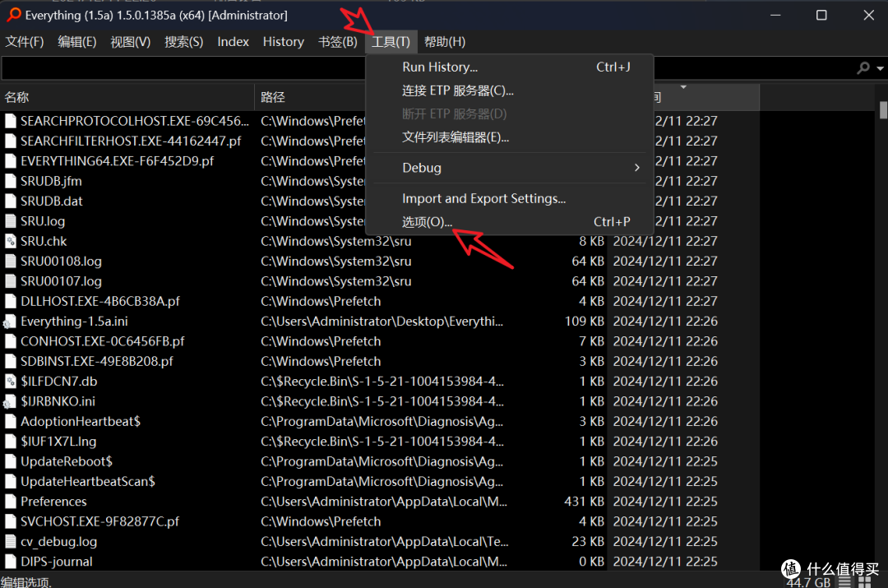
Task: Click settings-file icon of $IJRBNKO.ini
Action: 10,401
